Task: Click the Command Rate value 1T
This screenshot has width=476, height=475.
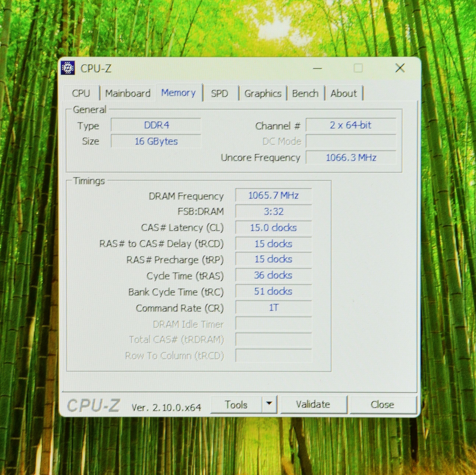Action: 273,307
